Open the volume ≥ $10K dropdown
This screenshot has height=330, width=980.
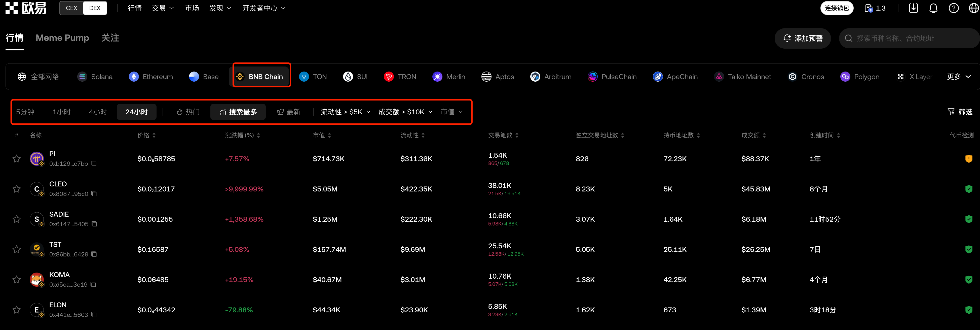point(405,112)
